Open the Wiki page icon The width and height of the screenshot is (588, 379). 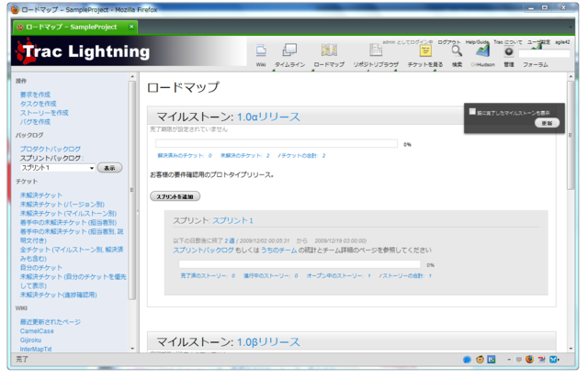(x=261, y=50)
